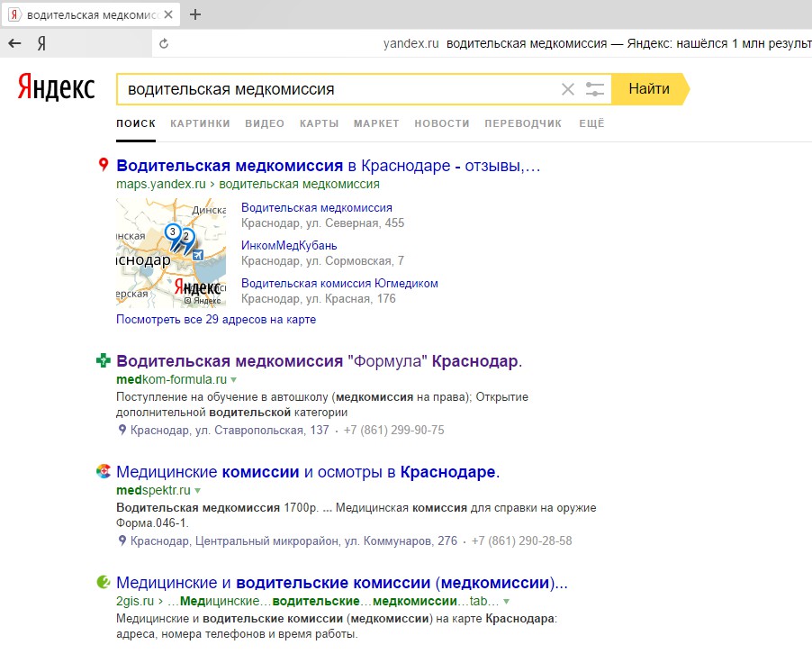812x654 pixels.
Task: Expand the dropdown arrow beside medspektr.ru
Action: [197, 491]
